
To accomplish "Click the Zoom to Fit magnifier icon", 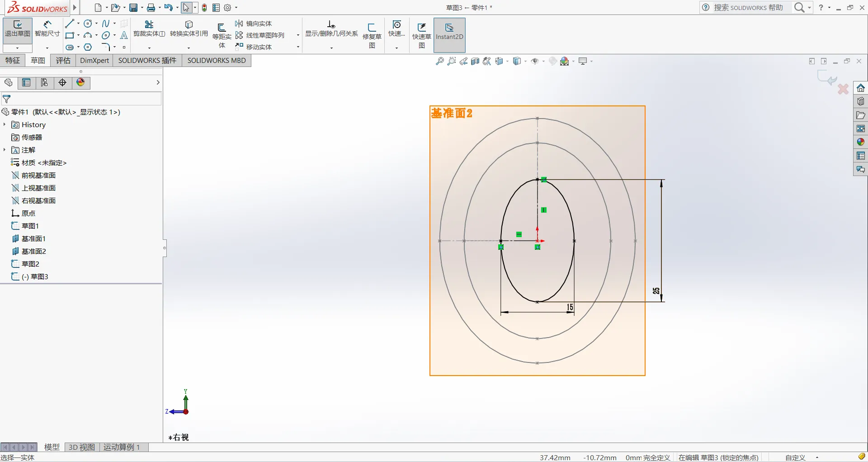I will 439,62.
